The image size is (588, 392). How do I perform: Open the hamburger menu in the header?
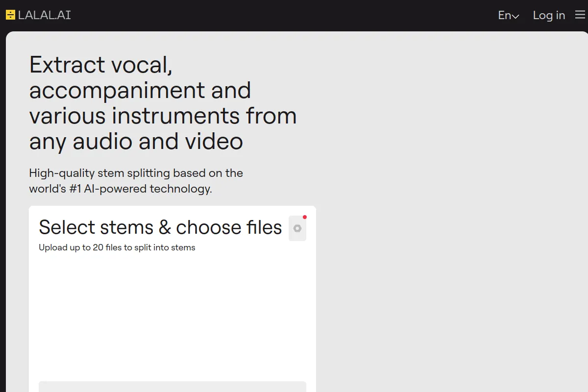580,15
